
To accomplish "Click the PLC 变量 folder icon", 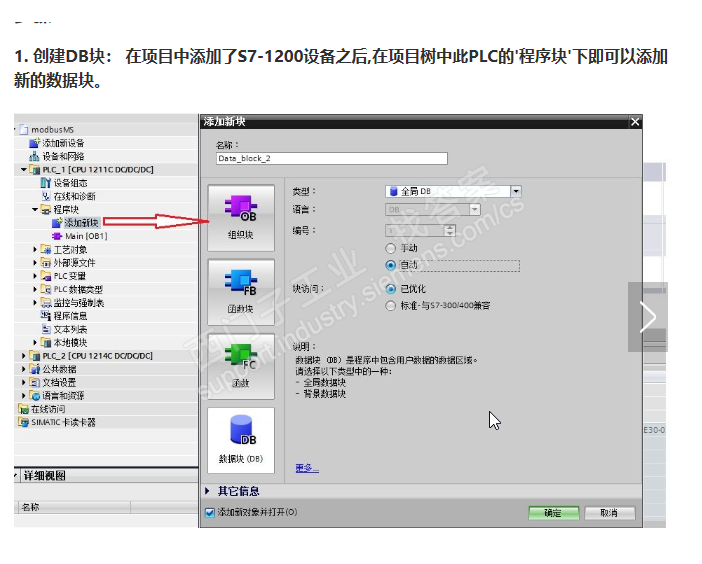I will click(x=46, y=276).
